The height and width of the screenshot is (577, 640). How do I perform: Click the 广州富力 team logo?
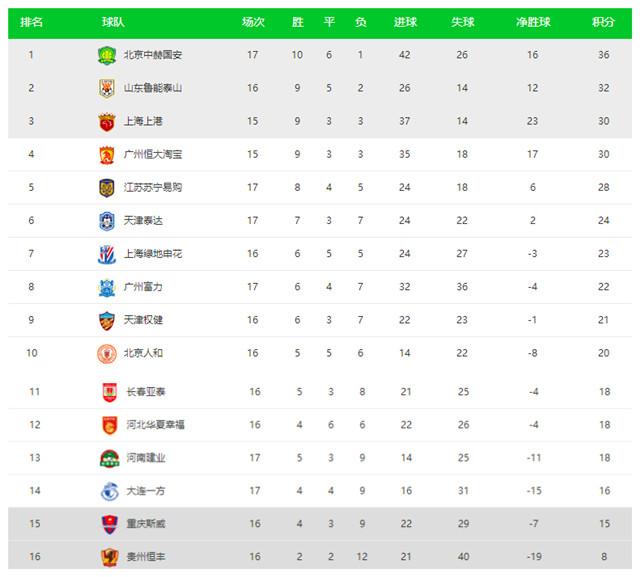[x=107, y=287]
